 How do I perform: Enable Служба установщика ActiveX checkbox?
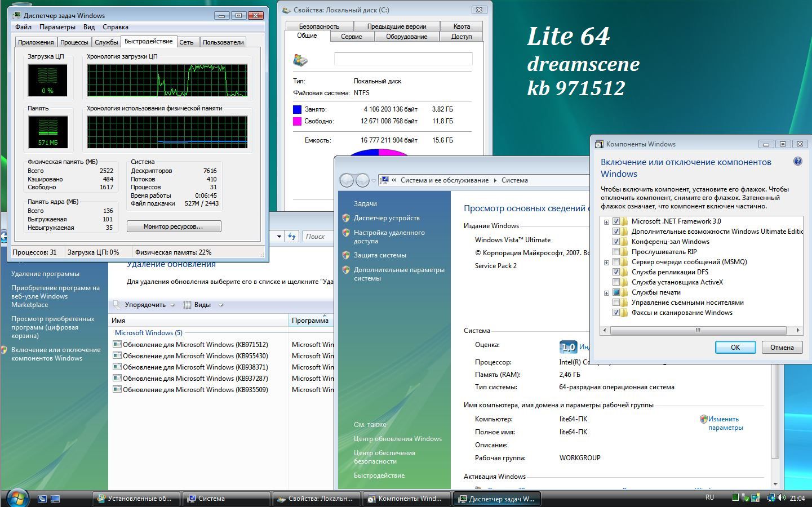tap(616, 282)
